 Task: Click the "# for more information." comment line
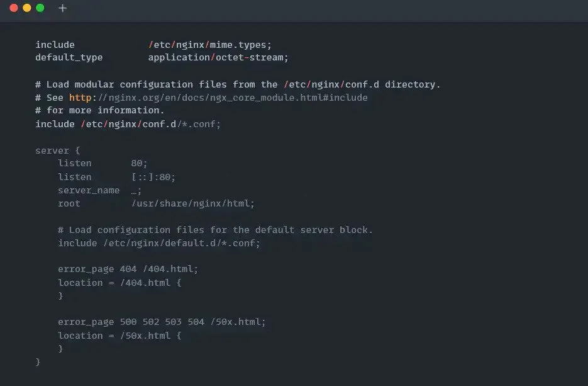click(x=100, y=110)
